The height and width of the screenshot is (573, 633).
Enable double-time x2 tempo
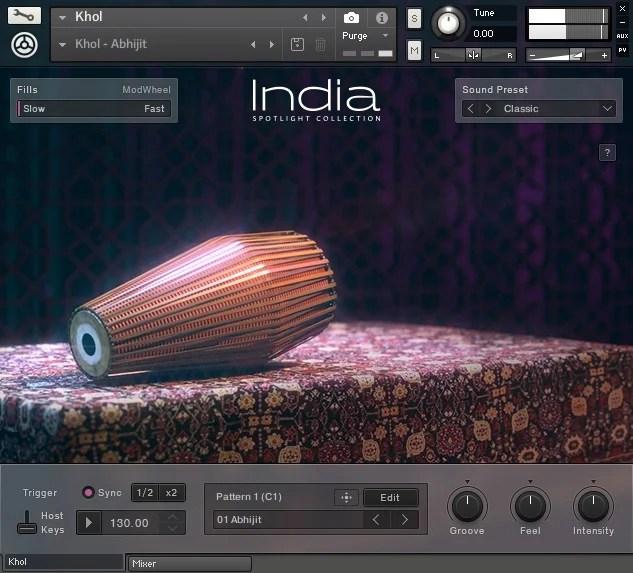point(172,493)
